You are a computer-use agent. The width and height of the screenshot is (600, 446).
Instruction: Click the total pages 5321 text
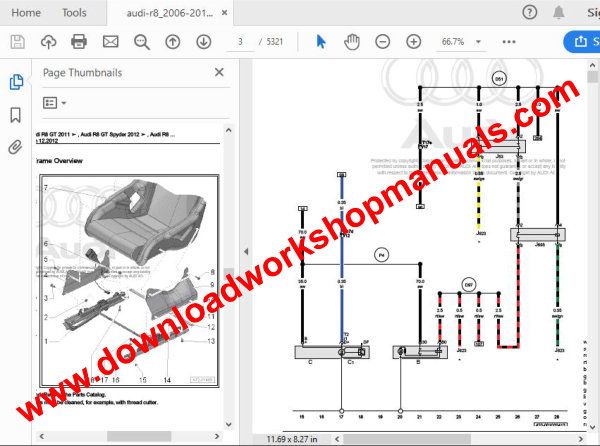click(x=274, y=42)
